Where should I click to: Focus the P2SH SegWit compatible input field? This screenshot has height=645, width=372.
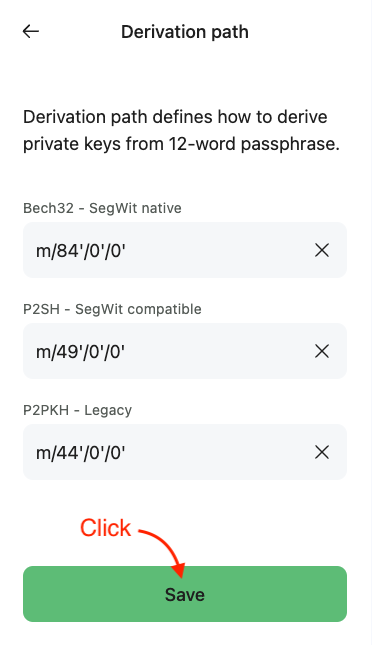(185, 351)
